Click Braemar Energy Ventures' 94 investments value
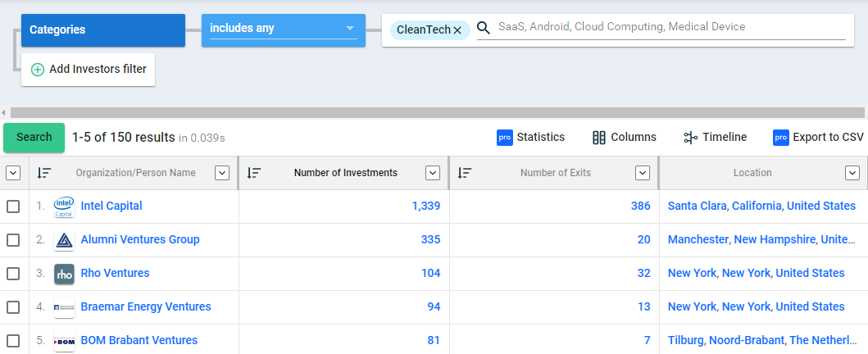The image size is (868, 354). pos(434,307)
